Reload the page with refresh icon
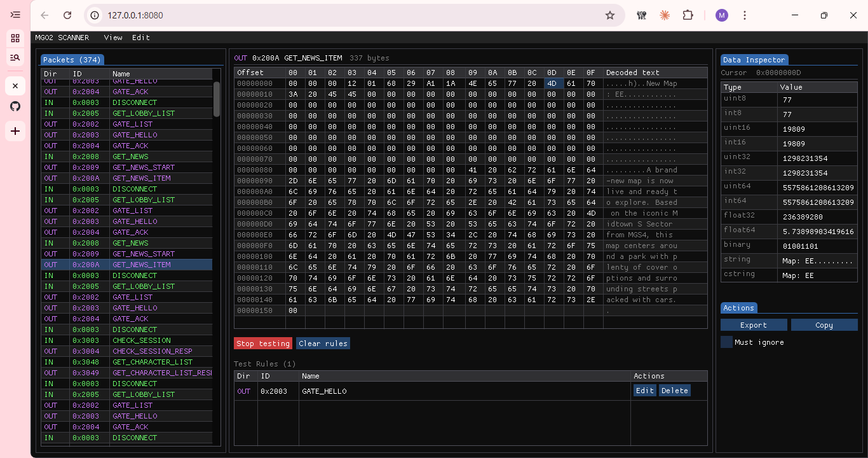This screenshot has height=458, width=868. coord(67,15)
